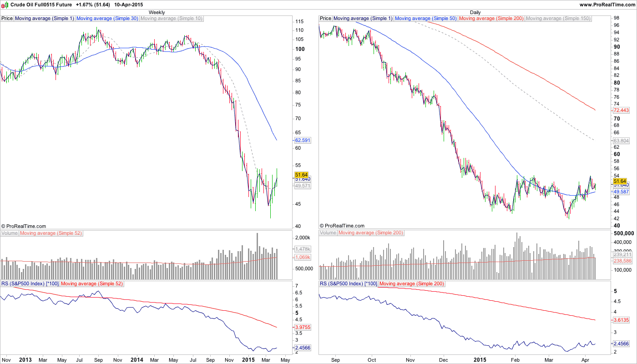Click the 2.4566 RS value tag in Daily panel

(x=621, y=344)
